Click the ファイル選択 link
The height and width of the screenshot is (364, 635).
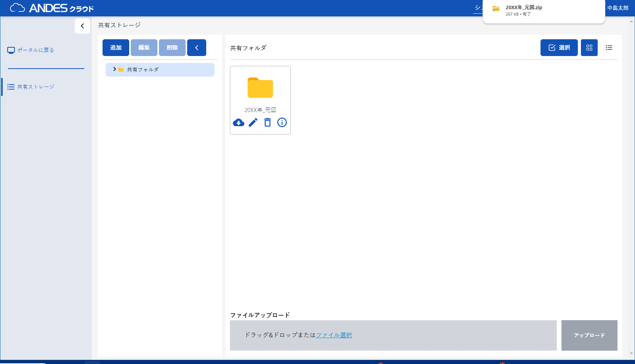click(x=334, y=335)
